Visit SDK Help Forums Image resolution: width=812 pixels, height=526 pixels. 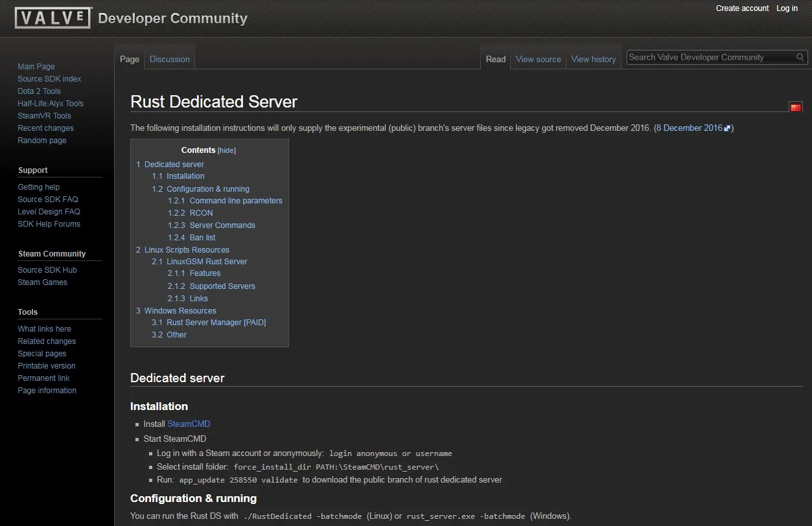[49, 224]
